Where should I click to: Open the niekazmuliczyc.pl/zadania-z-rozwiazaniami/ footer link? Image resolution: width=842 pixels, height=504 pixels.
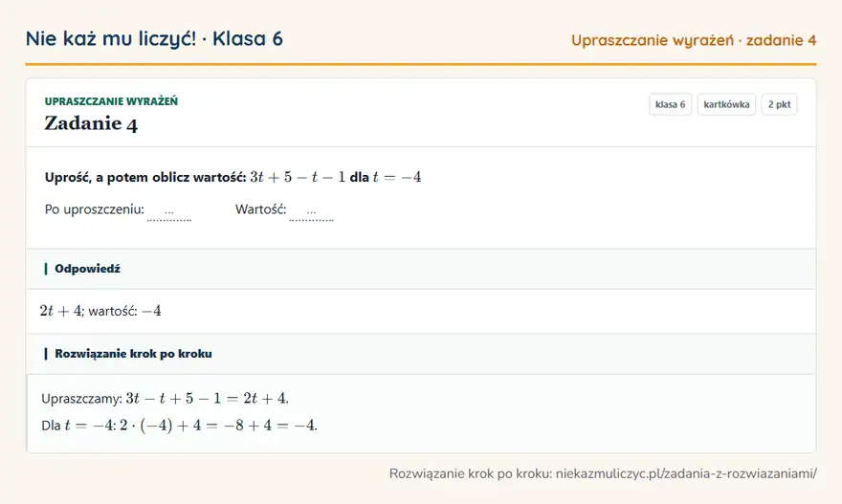pyautogui.click(x=686, y=474)
